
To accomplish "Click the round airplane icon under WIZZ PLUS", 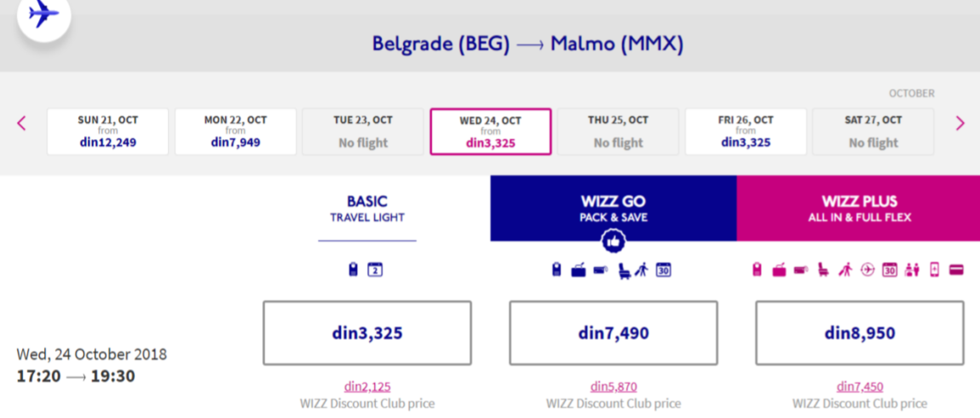I will [x=868, y=270].
